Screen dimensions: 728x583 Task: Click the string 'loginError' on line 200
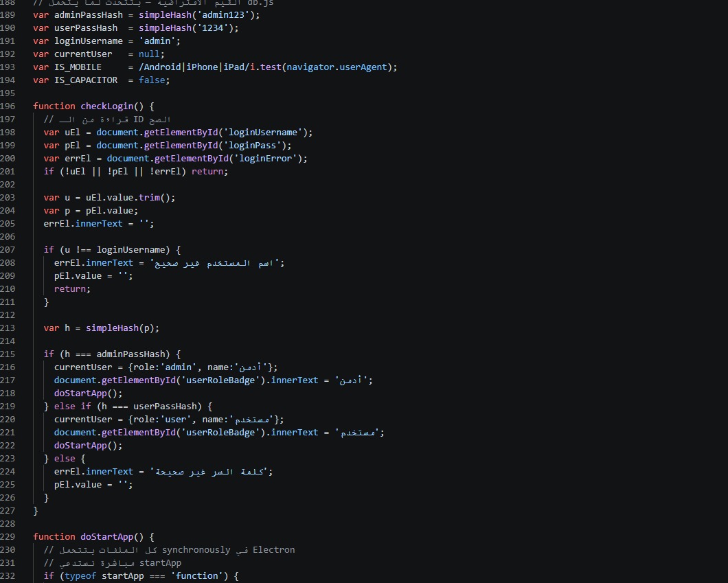click(x=265, y=159)
